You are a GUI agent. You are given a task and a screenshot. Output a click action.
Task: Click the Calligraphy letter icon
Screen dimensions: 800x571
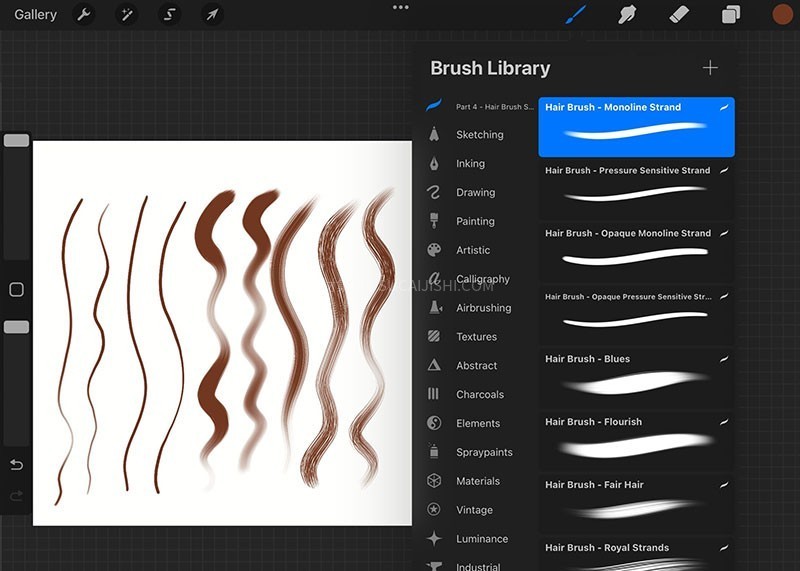click(434, 278)
